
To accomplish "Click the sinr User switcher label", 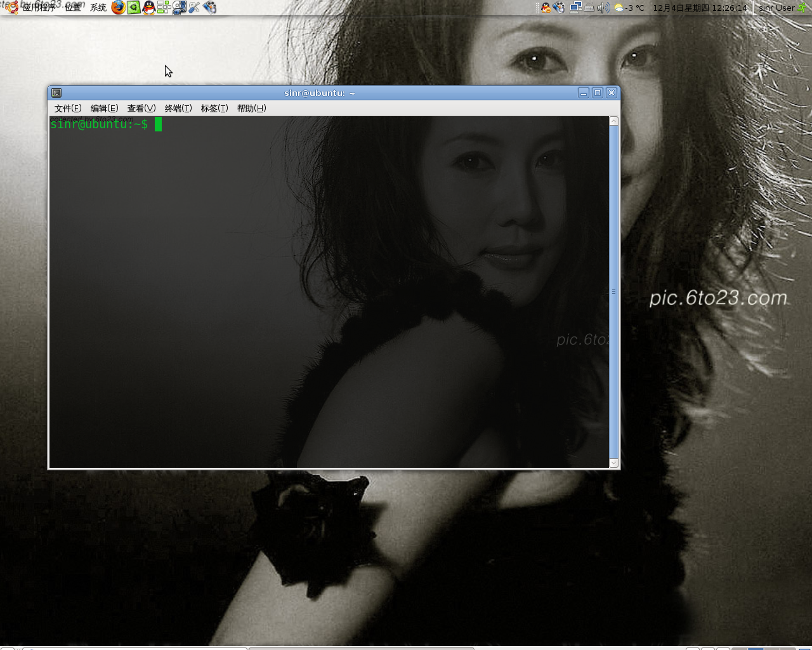I will [x=776, y=8].
